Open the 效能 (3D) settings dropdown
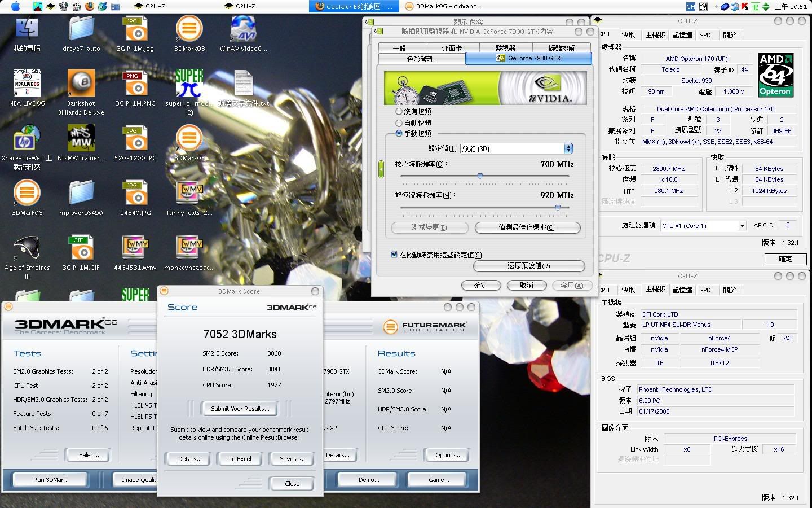Viewport: 812px width, 508px height. (x=517, y=148)
